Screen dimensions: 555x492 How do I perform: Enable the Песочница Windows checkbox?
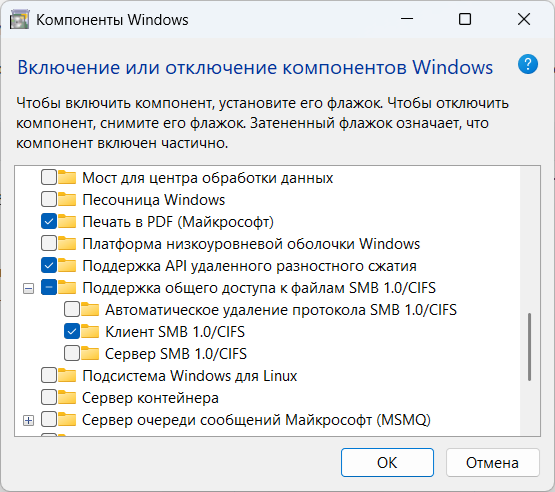[x=49, y=200]
